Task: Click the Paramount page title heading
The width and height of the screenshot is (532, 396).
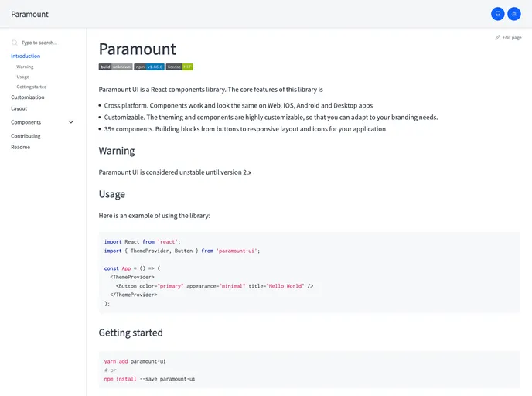Action: pyautogui.click(x=138, y=49)
